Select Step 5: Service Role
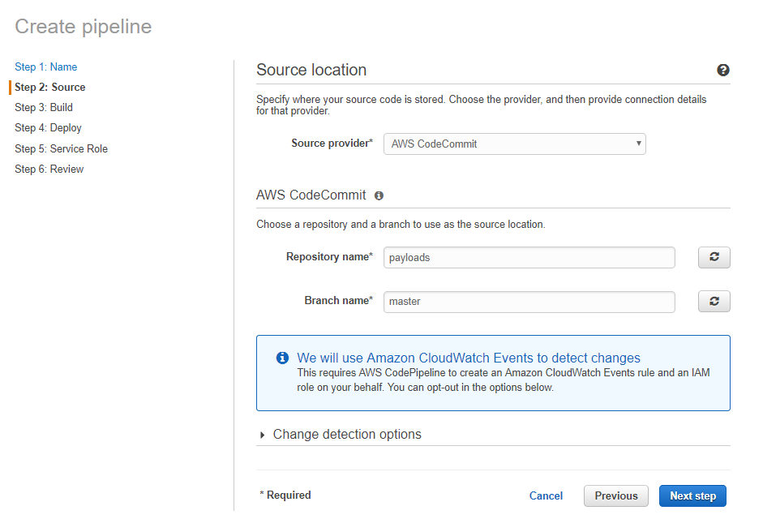 pos(61,148)
